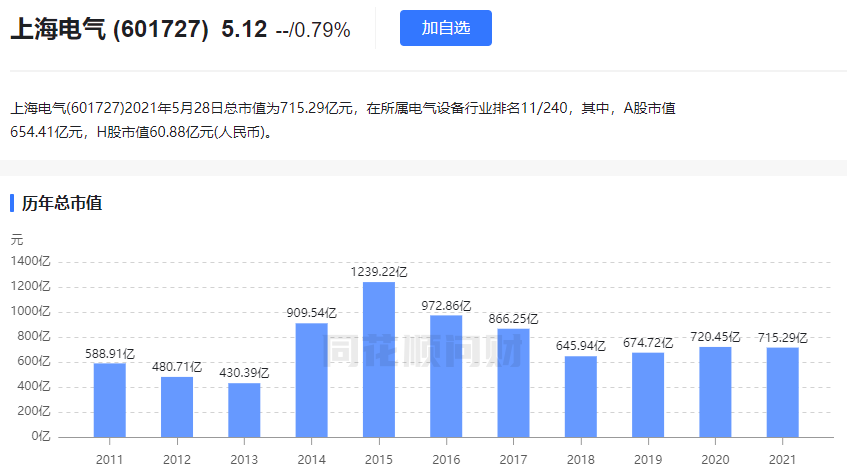Click the 0亿 y-axis label
The height and width of the screenshot is (475, 847).
[41, 436]
